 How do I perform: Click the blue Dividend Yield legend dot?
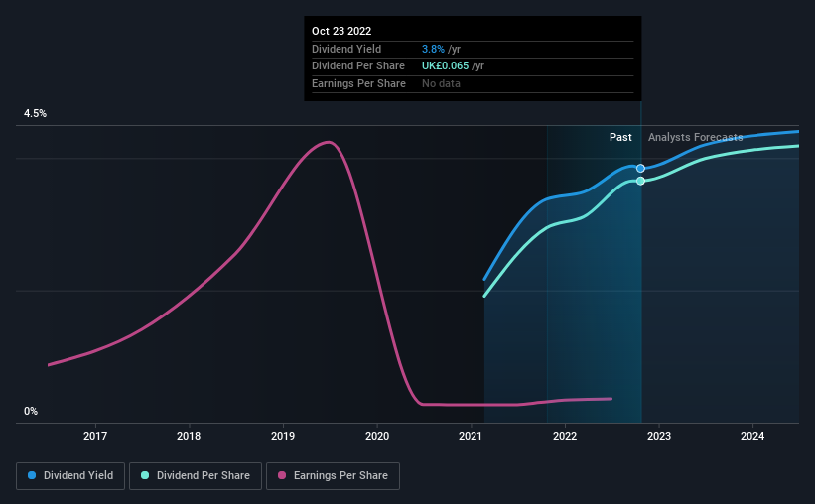click(32, 475)
